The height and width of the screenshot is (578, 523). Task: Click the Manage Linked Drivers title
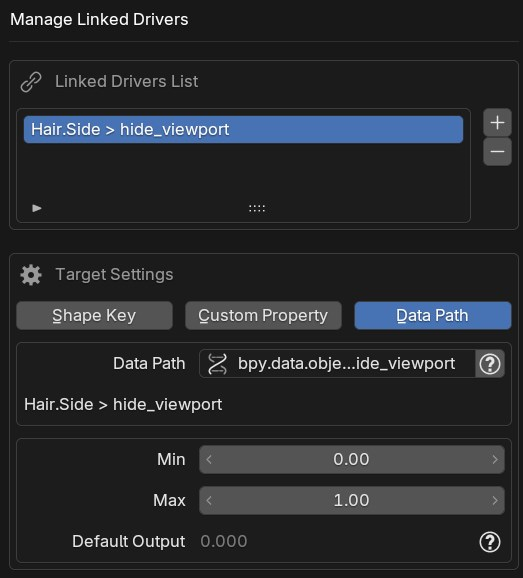tap(99, 20)
